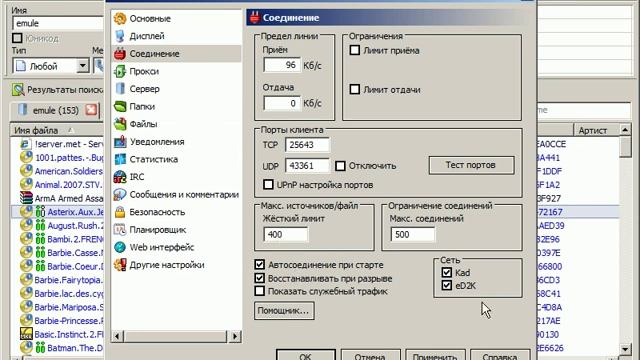640x360 pixels.
Task: Select the Дисплей monitor icon
Action: click(120, 36)
